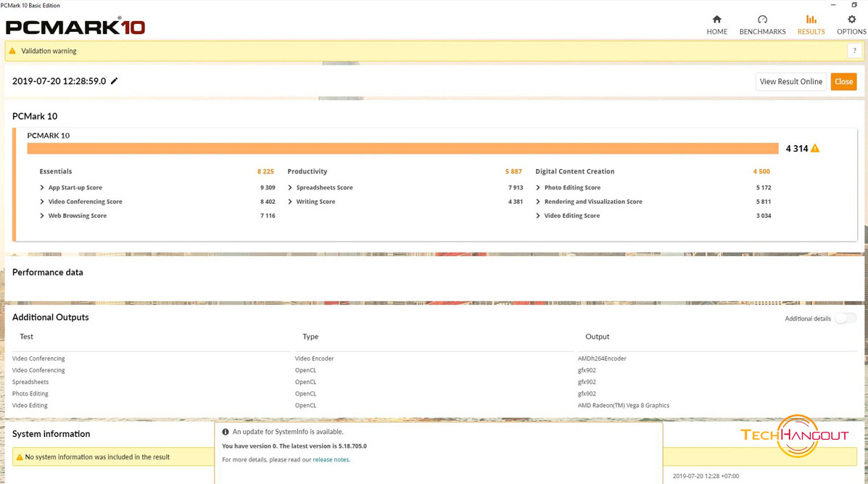Expand Web Browsing Score
This screenshot has width=868, height=484.
tap(42, 216)
